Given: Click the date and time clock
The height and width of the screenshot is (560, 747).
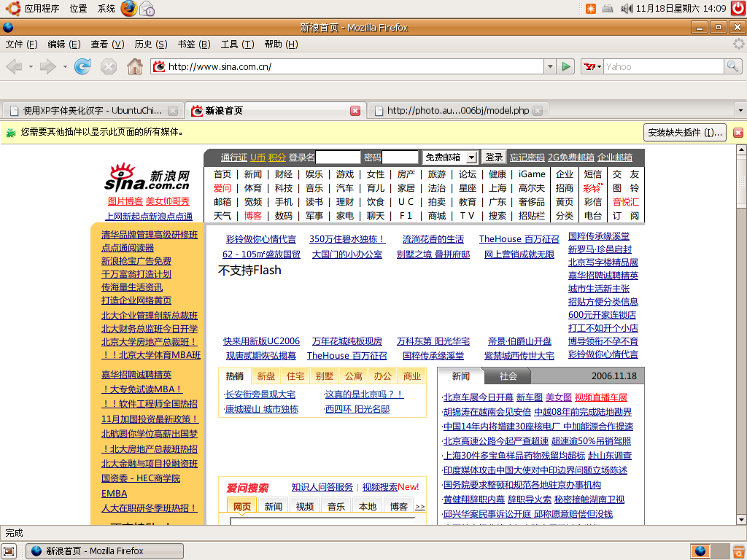Looking at the screenshot, I should click(x=681, y=8).
